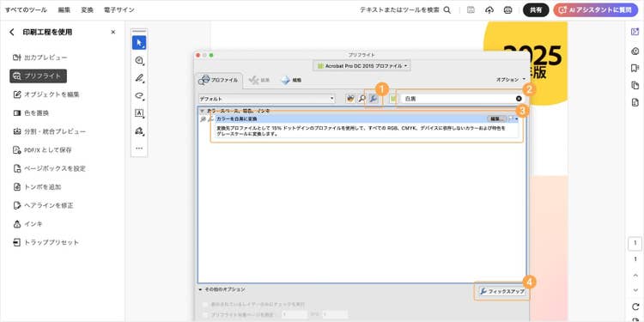Select the highlighter pen tool
The width and height of the screenshot is (644, 322).
[139, 78]
